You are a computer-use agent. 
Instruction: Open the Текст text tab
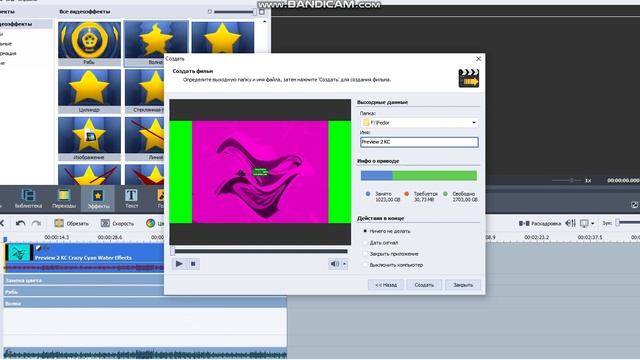pyautogui.click(x=131, y=198)
